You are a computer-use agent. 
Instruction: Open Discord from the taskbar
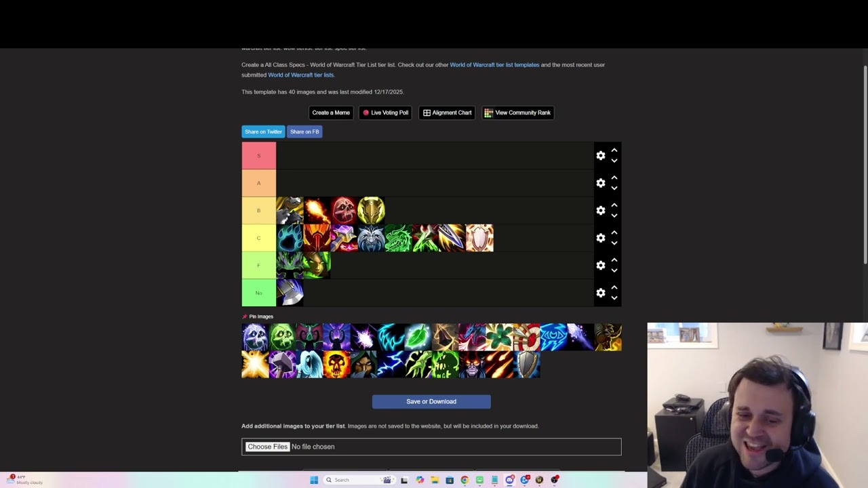click(x=509, y=480)
